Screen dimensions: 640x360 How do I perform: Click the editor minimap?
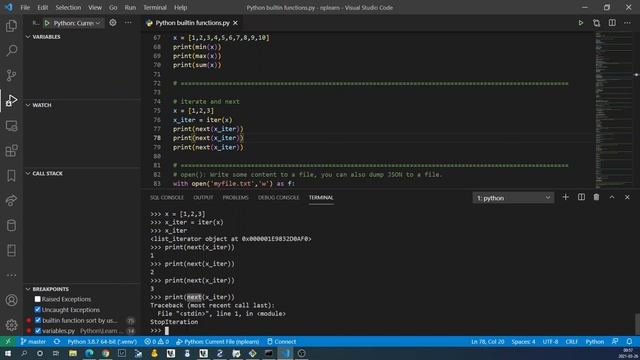pyautogui.click(x=613, y=110)
